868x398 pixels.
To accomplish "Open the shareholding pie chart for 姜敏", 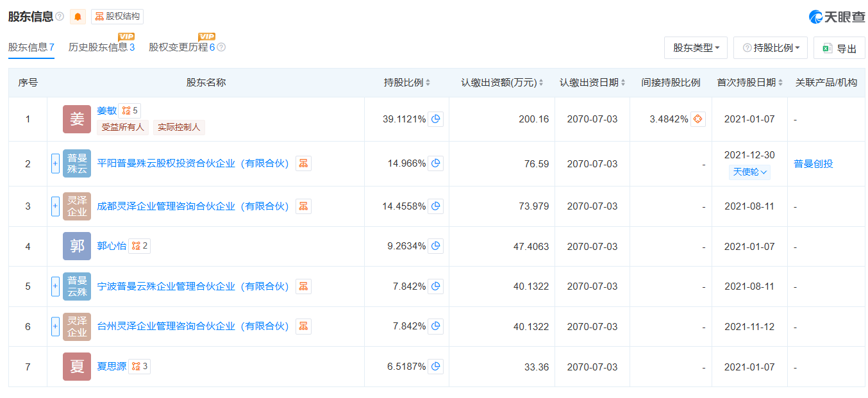I will click(x=436, y=119).
